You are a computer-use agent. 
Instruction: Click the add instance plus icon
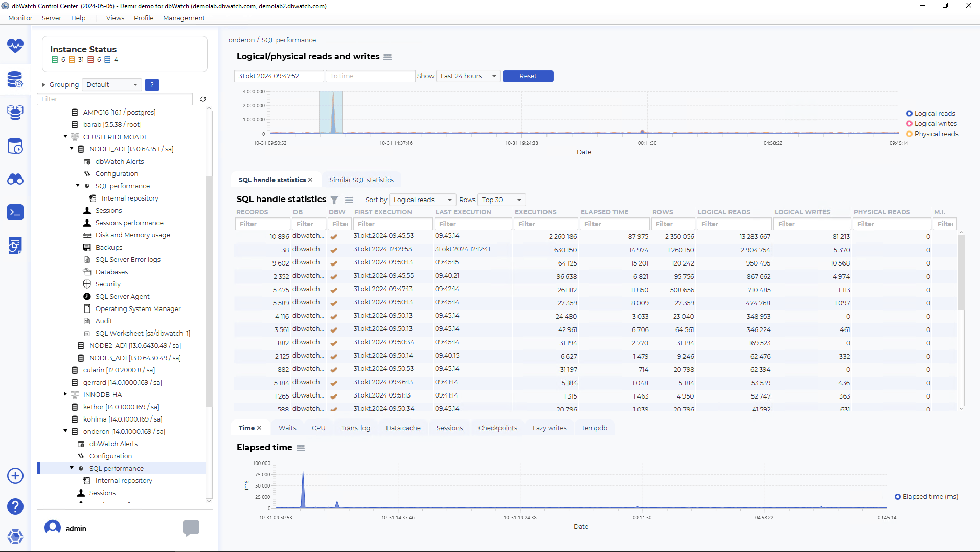[x=15, y=476]
